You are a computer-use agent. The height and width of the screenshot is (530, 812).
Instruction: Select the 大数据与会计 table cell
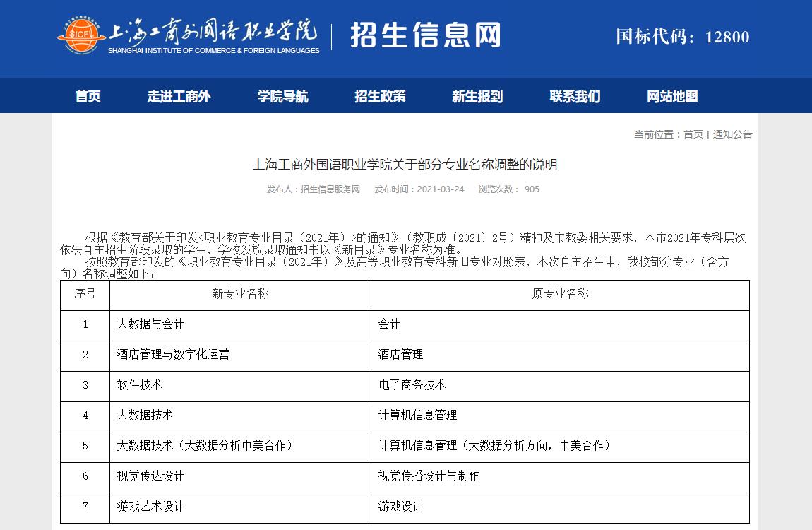240,326
